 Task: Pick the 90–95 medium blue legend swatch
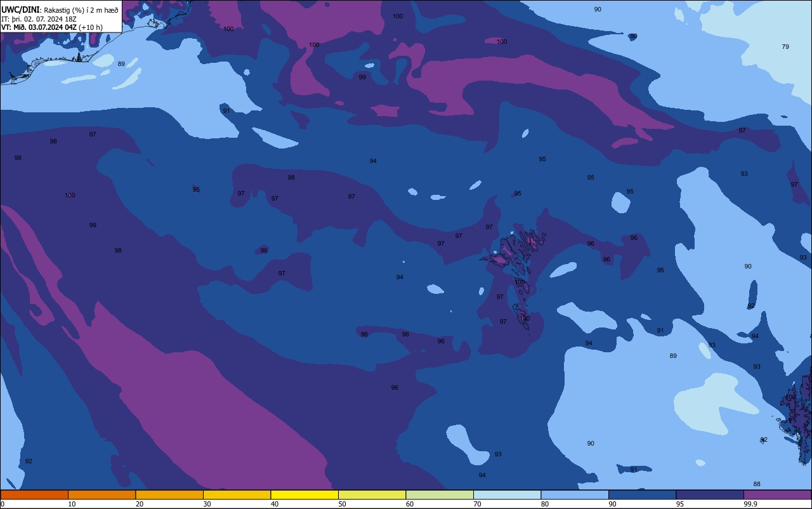pos(642,494)
